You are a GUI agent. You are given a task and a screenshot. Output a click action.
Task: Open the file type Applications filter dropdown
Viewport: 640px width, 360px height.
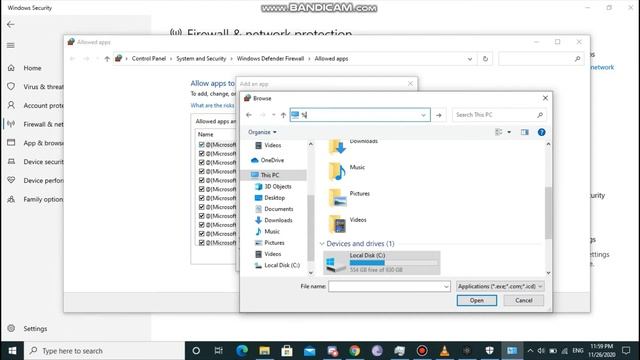tap(500, 287)
